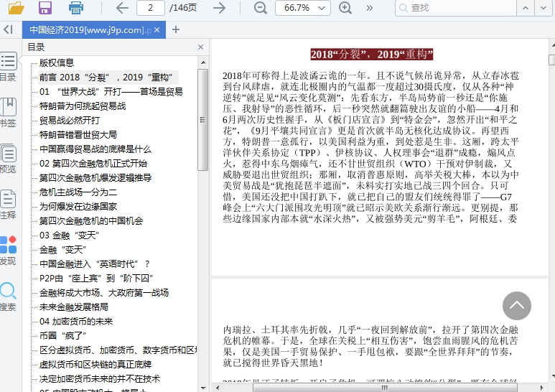Open a file with the folder icon
The width and height of the screenshot is (555, 392).
(17, 7)
